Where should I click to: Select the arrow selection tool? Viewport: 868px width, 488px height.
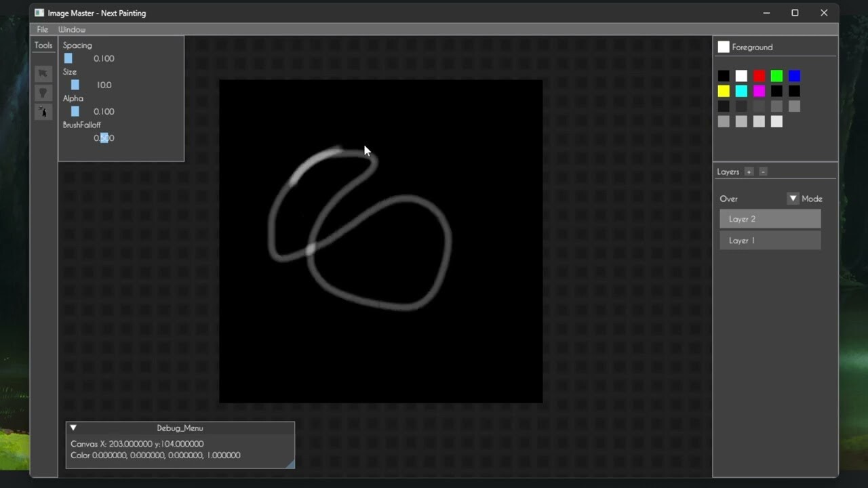[43, 73]
